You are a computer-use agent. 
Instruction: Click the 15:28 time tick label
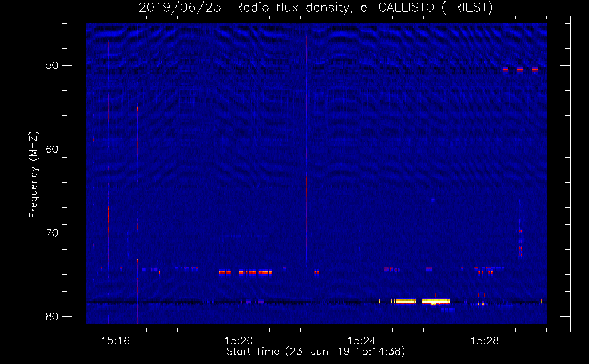(x=485, y=341)
